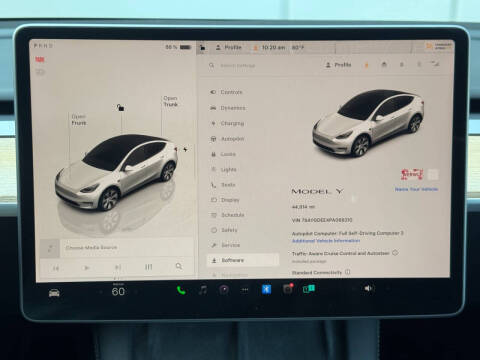Tap the MODEL Y heading
Image resolution: width=480 pixels, height=360 pixels.
click(x=317, y=192)
